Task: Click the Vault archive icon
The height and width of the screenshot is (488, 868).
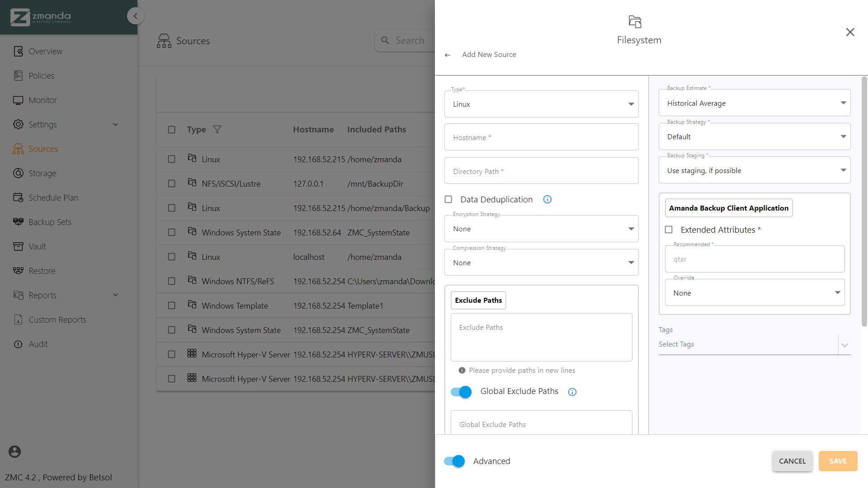Action: (18, 246)
